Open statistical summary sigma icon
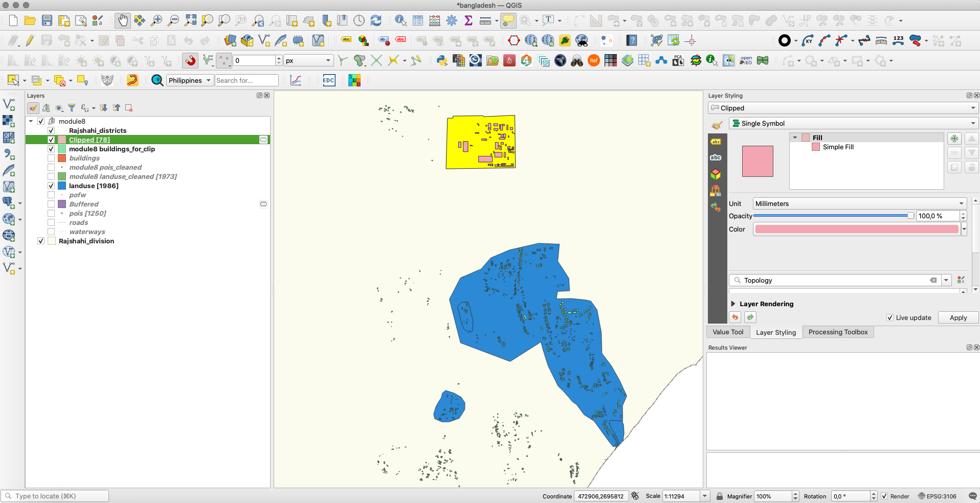The image size is (980, 503). pyautogui.click(x=468, y=20)
